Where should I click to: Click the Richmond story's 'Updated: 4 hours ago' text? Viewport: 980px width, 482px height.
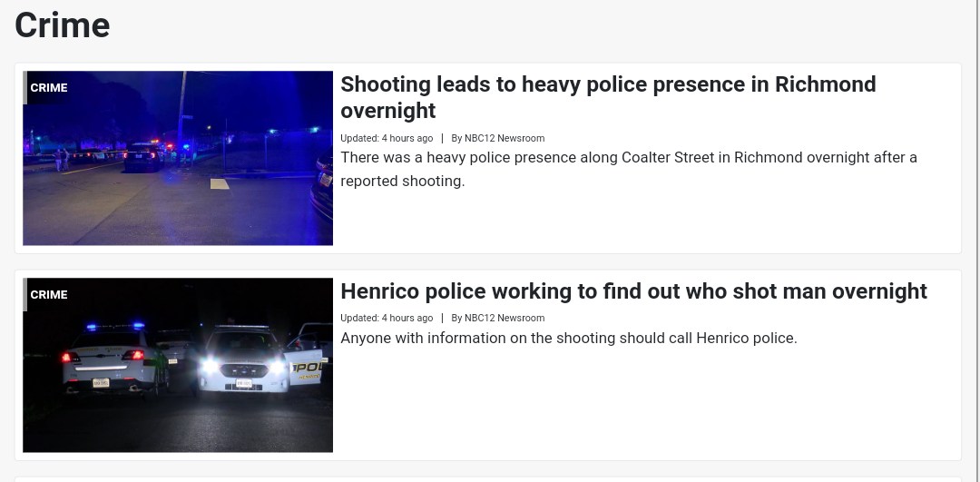387,138
